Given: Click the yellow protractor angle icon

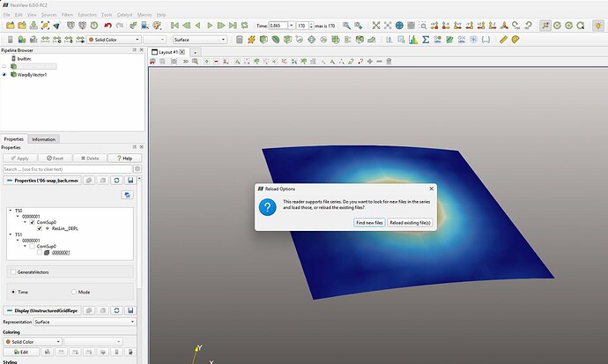Looking at the screenshot, I should pos(515,40).
